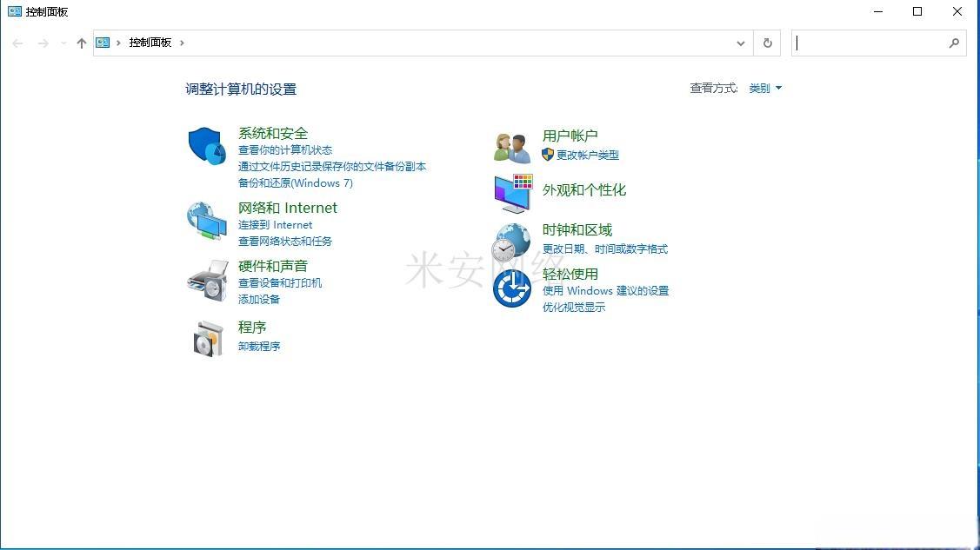The width and height of the screenshot is (980, 550).
Task: Go up one level with up arrow
Action: tap(81, 43)
